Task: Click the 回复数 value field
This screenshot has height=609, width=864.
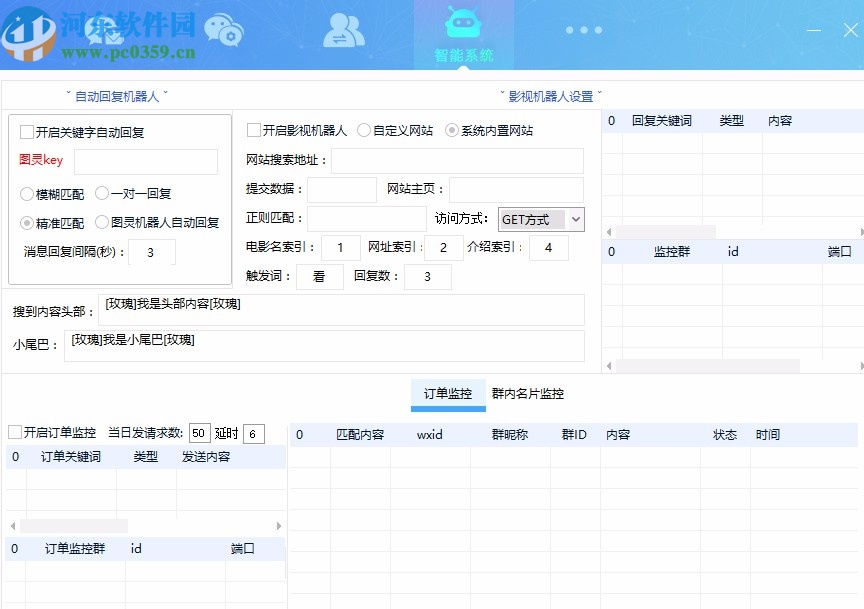Action: click(428, 277)
